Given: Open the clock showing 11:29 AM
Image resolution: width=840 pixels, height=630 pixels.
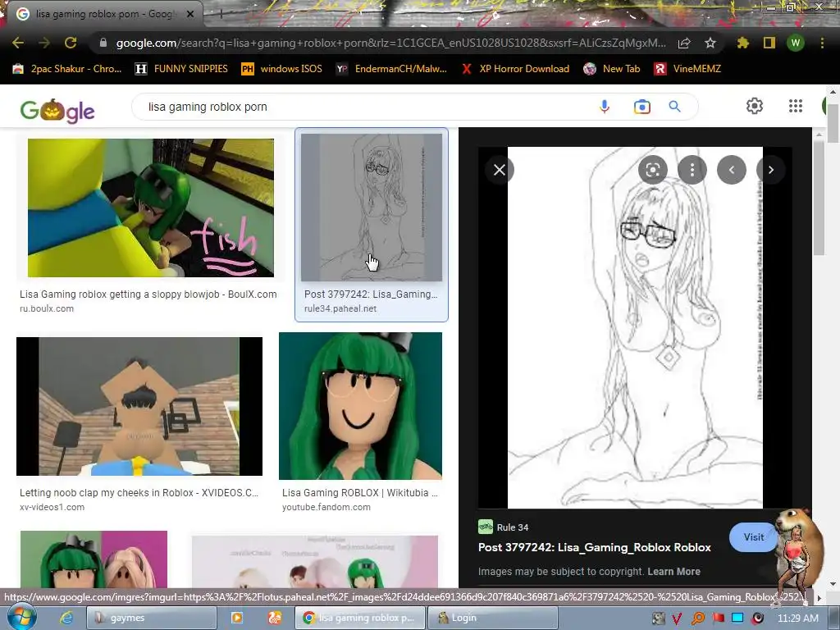Looking at the screenshot, I should coord(797,619).
